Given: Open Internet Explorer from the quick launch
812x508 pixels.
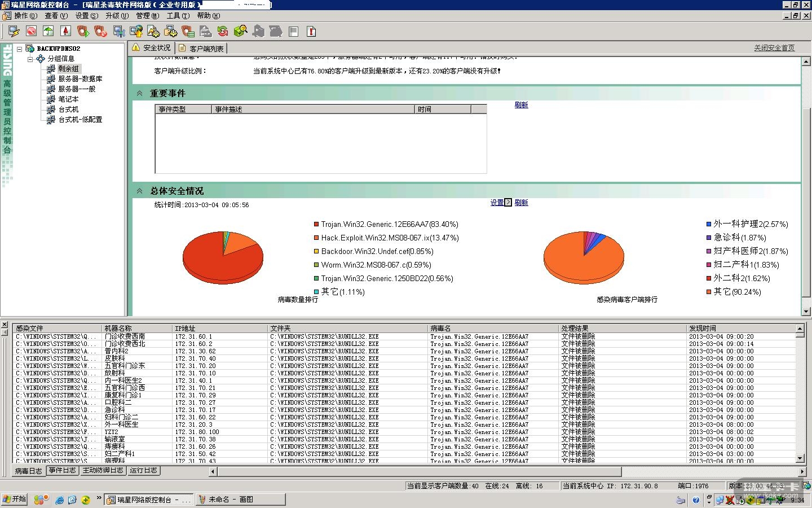Looking at the screenshot, I should pyautogui.click(x=59, y=500).
